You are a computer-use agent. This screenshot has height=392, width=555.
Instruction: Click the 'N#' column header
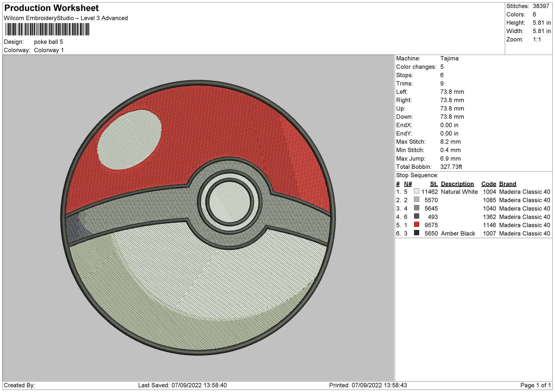point(408,184)
